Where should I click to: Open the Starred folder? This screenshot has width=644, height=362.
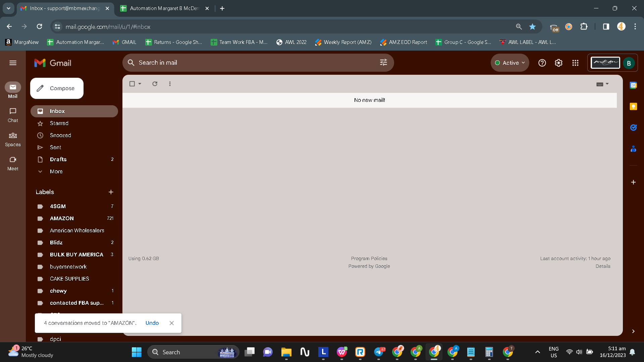[74, 123]
